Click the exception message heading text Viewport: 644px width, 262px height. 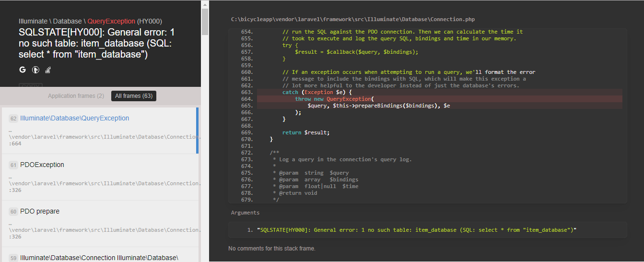[96, 44]
